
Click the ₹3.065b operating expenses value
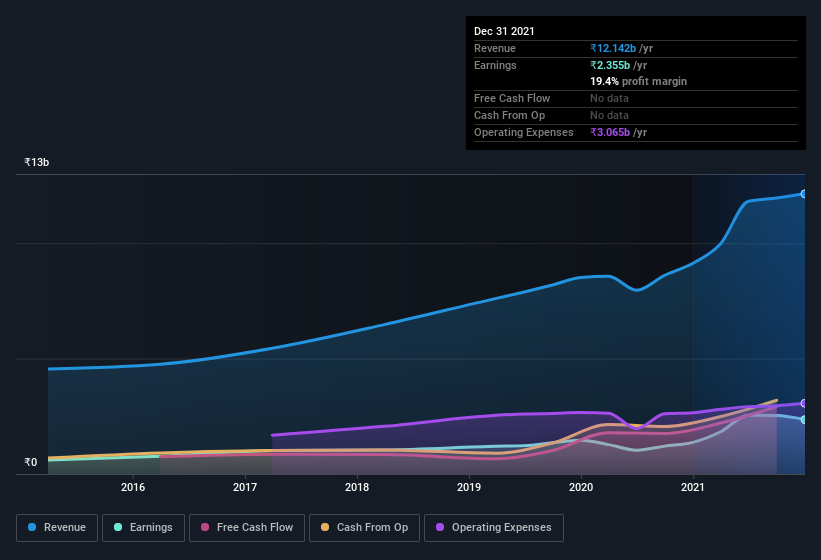click(612, 132)
